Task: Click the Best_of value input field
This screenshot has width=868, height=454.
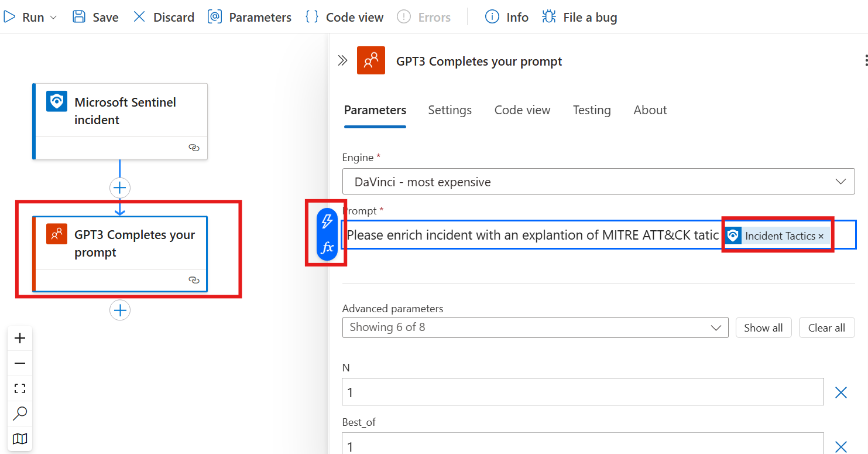Action: pyautogui.click(x=583, y=443)
